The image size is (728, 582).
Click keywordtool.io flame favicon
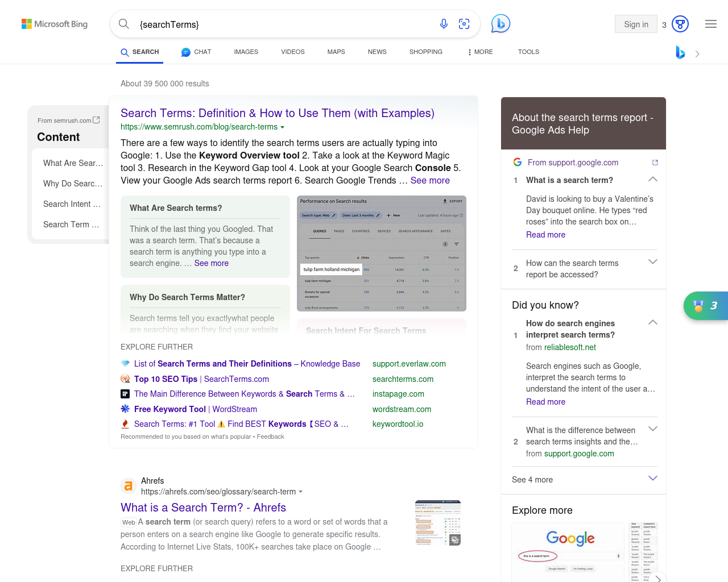pos(125,424)
